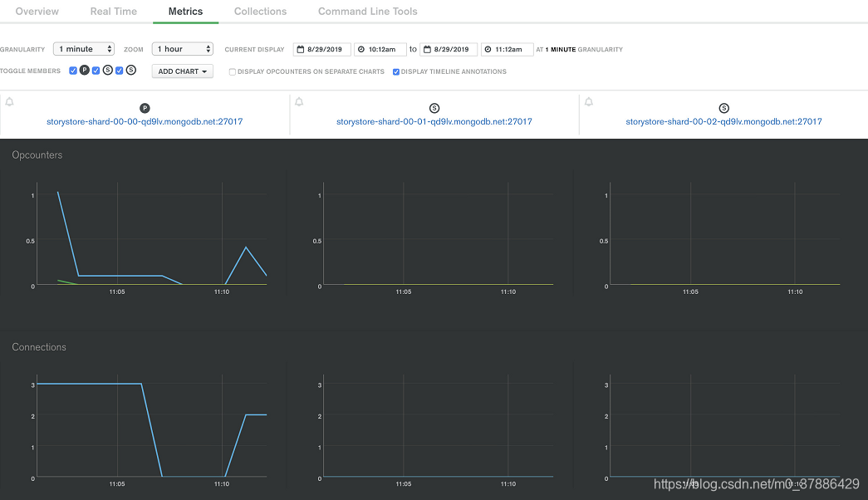This screenshot has height=500, width=868.
Task: Switch to the Overview tab
Action: 37,11
